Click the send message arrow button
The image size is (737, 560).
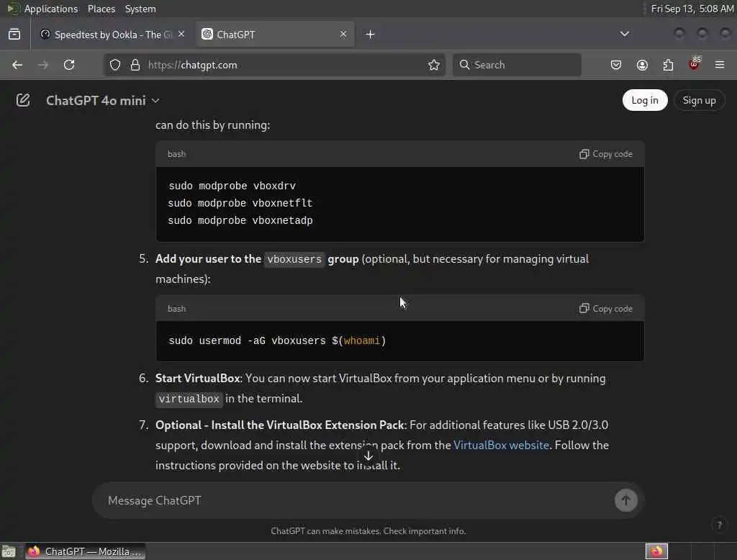(x=626, y=500)
